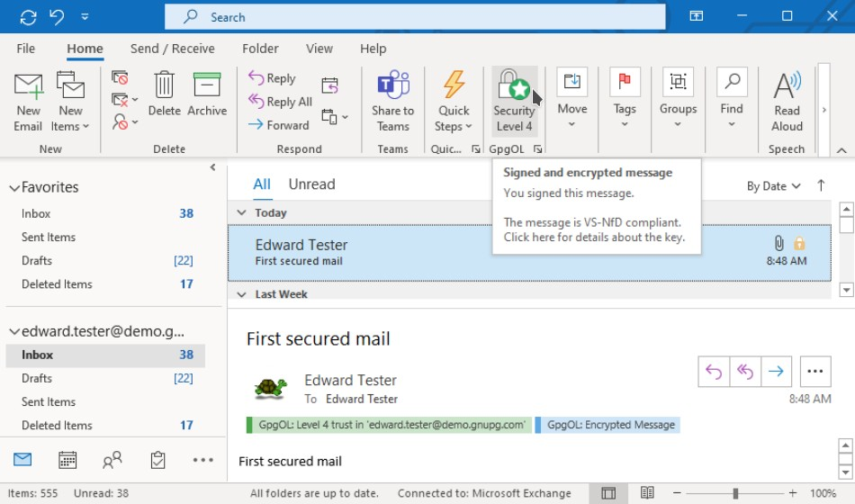This screenshot has height=504, width=855.
Task: Click into the Search box
Action: [415, 17]
